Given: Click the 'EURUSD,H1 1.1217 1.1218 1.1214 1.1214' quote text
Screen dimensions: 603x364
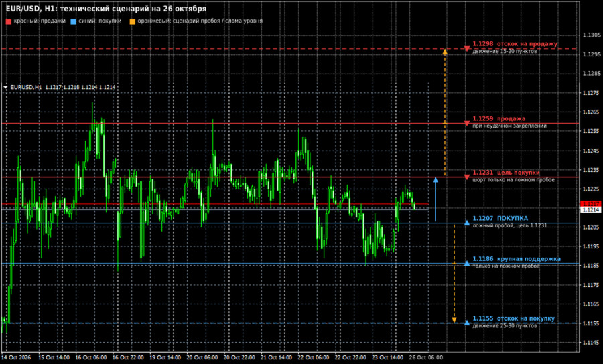Looking at the screenshot, I should click(63, 88).
